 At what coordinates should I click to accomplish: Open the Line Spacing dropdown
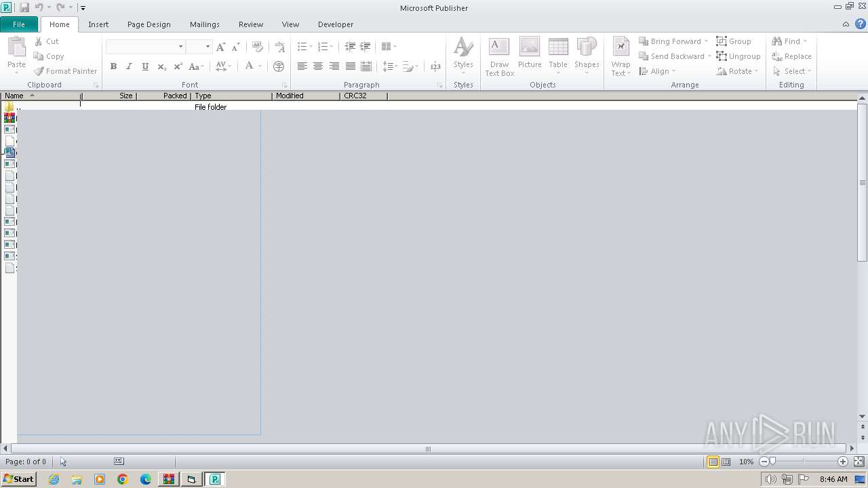click(x=390, y=66)
